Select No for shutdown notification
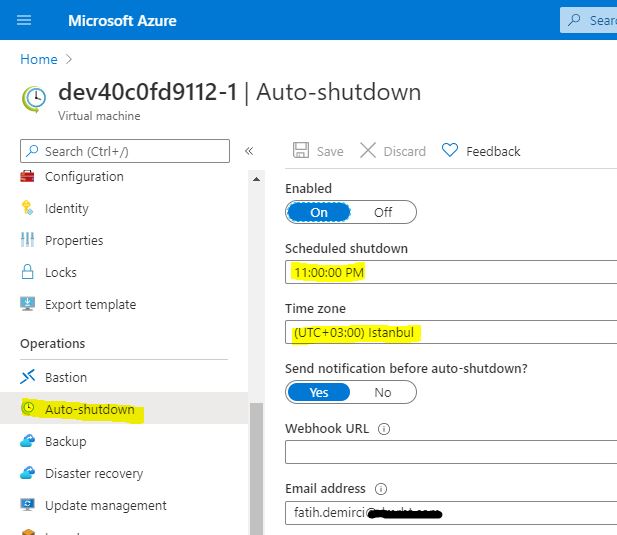 coord(383,392)
